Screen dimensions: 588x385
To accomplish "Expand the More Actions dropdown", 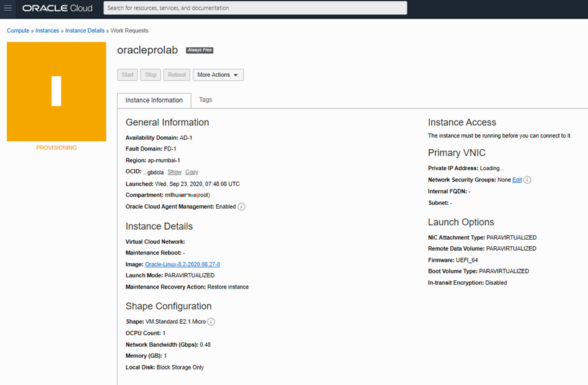I will [x=218, y=75].
